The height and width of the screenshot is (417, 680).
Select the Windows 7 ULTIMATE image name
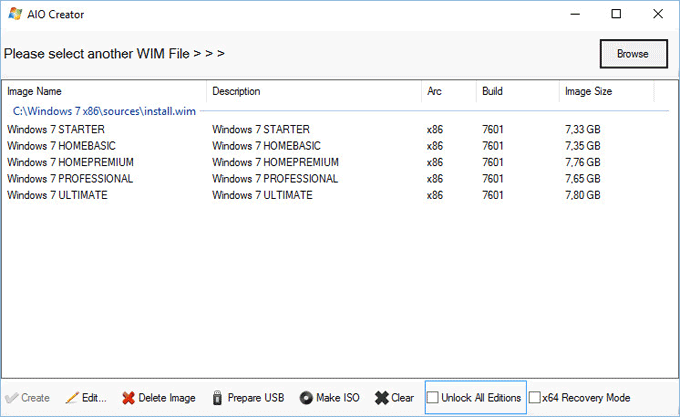tap(57, 195)
